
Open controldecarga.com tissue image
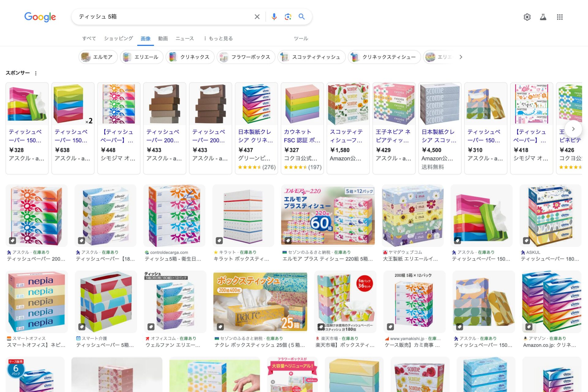174,216
